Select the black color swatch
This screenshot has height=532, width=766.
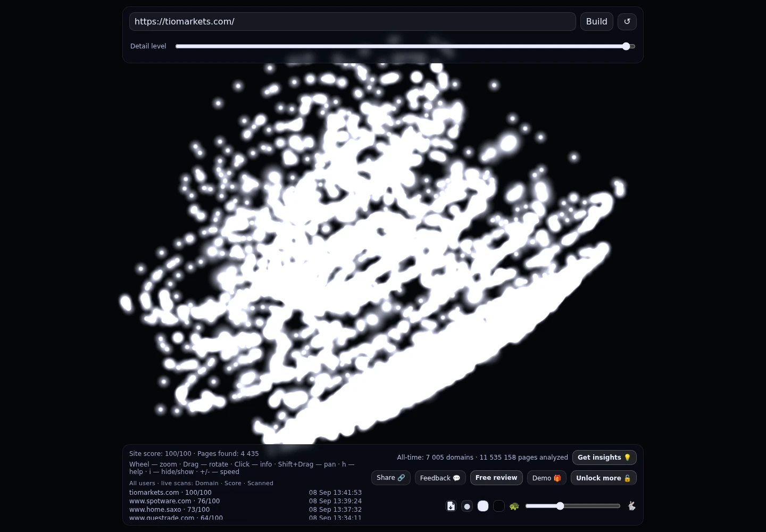[x=499, y=506]
